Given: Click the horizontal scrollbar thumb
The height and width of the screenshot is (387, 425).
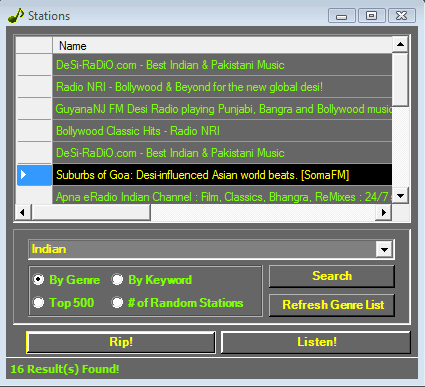Looking at the screenshot, I should pos(91,212).
